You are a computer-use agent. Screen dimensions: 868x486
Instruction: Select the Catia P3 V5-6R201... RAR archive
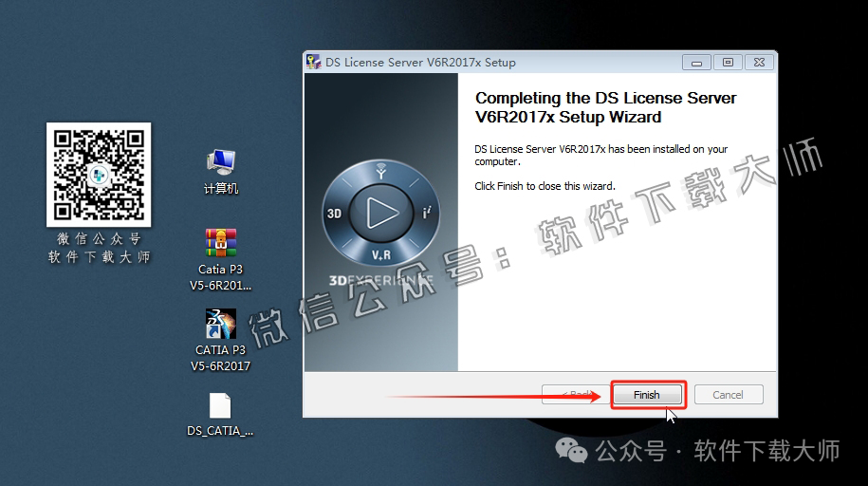(220, 243)
